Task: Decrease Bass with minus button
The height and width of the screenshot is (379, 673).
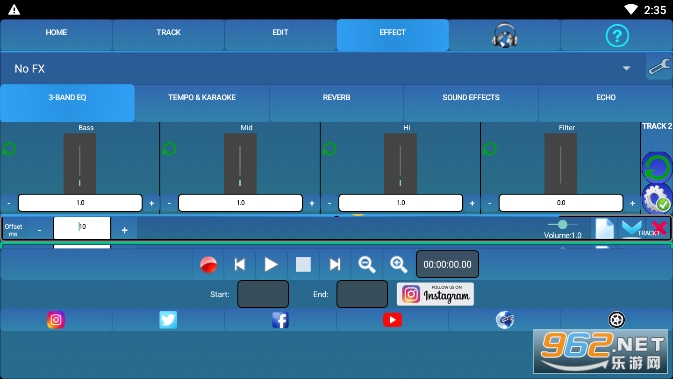Action: coord(9,203)
